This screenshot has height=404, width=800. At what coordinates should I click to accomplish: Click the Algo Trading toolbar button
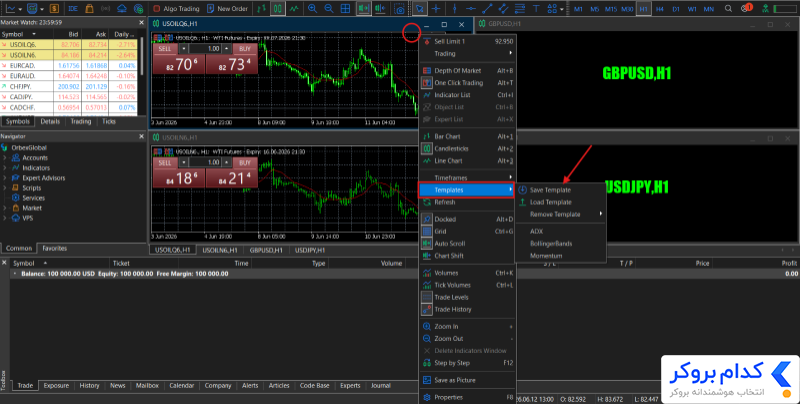click(176, 9)
